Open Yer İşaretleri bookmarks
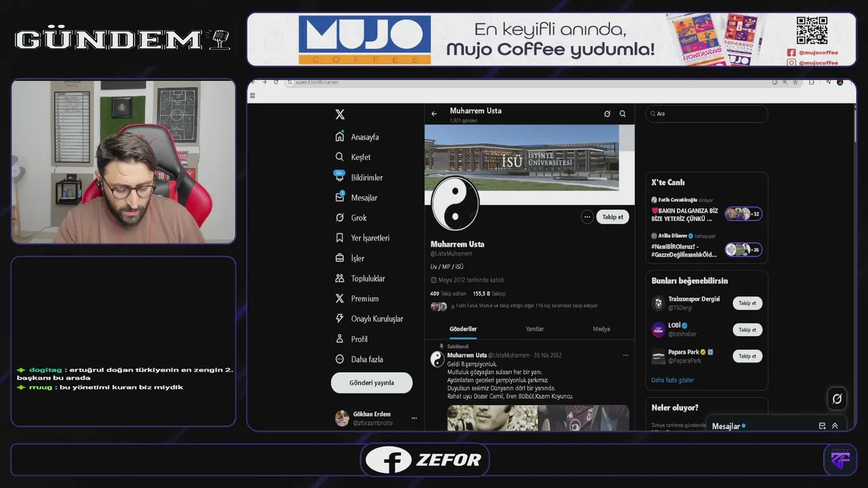Screen dimensions: 868x488 coord(363,238)
